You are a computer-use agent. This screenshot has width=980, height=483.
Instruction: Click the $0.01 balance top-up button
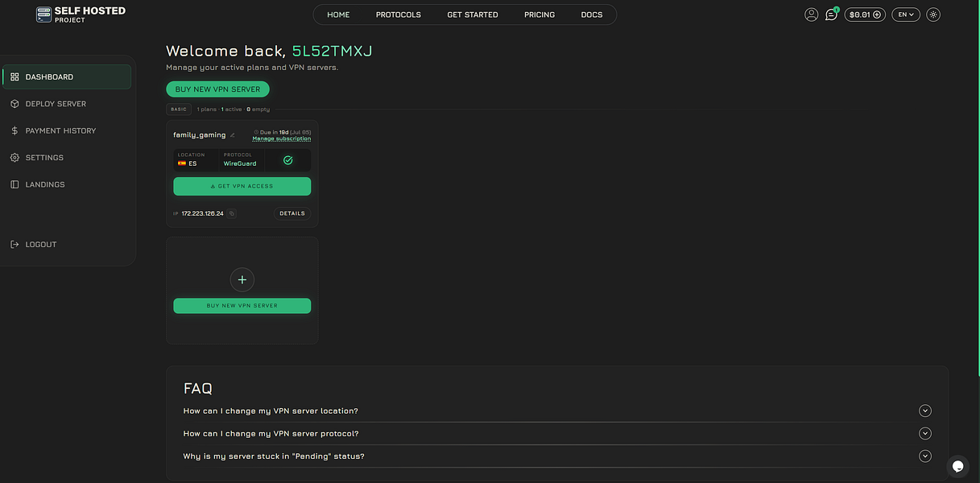point(865,14)
